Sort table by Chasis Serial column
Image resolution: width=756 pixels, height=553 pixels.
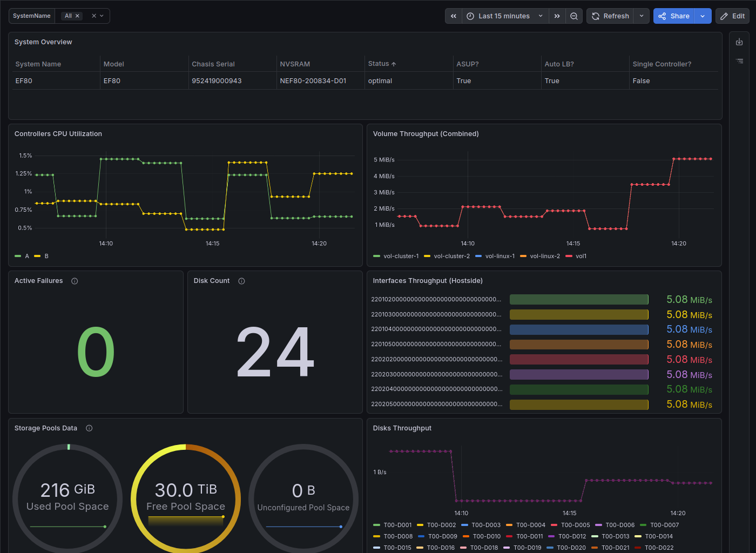(213, 64)
